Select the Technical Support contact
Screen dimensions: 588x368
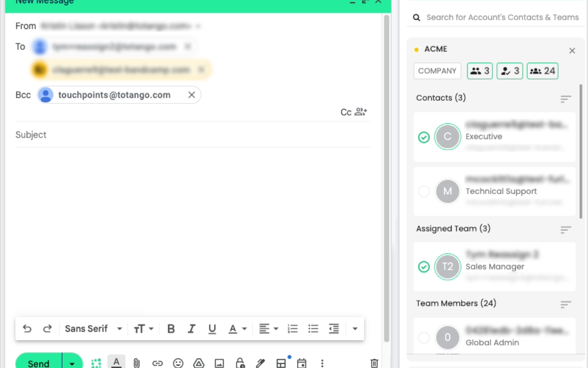point(424,191)
